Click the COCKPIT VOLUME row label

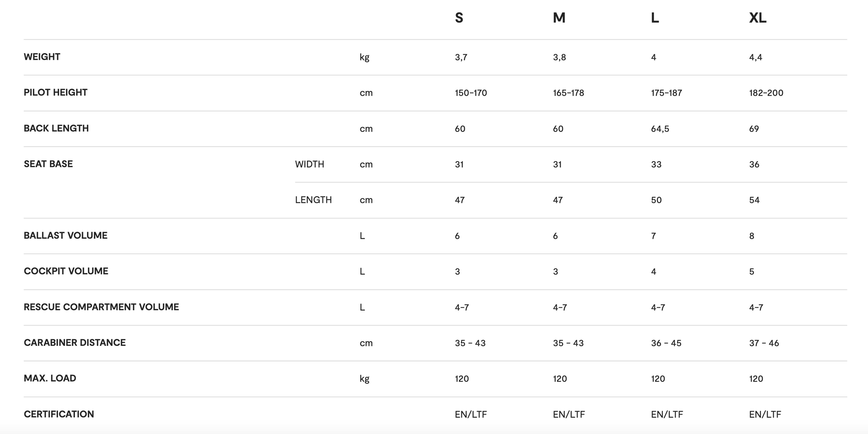66,271
